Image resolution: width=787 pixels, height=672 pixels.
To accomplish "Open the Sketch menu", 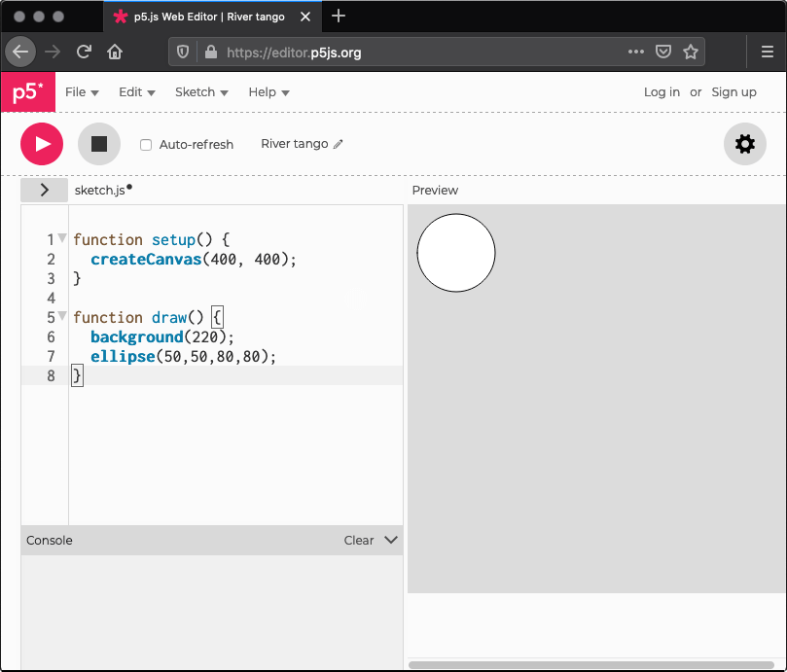I will [201, 92].
